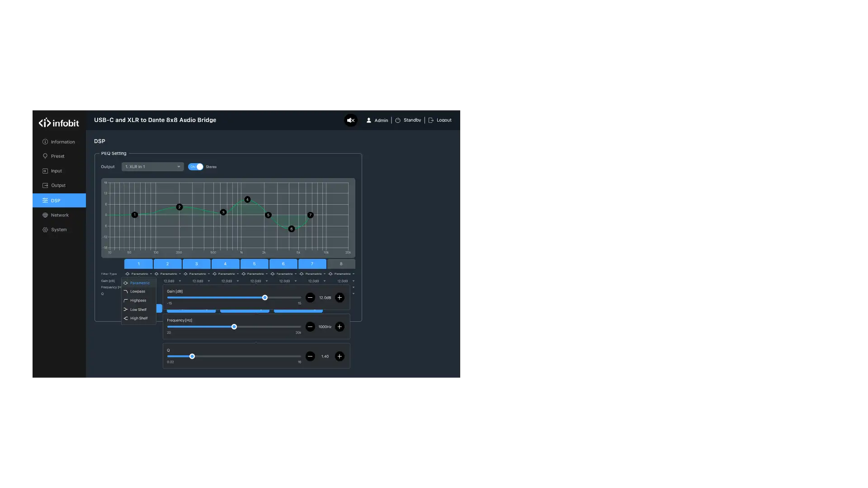
Task: Toggle PEQ band 6 button
Action: (x=283, y=264)
